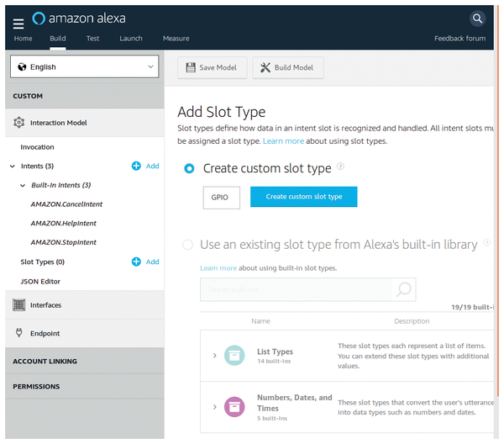The width and height of the screenshot is (504, 444).
Task: Open the Interaction Model section
Action: coord(85,123)
